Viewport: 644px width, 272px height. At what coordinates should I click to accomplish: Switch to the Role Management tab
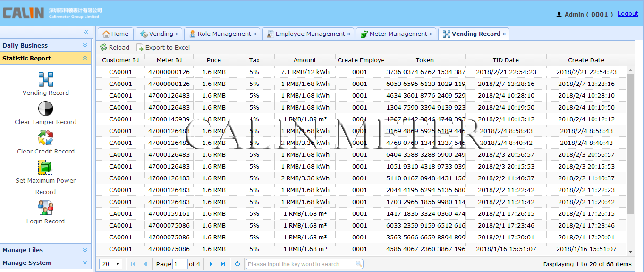click(224, 34)
